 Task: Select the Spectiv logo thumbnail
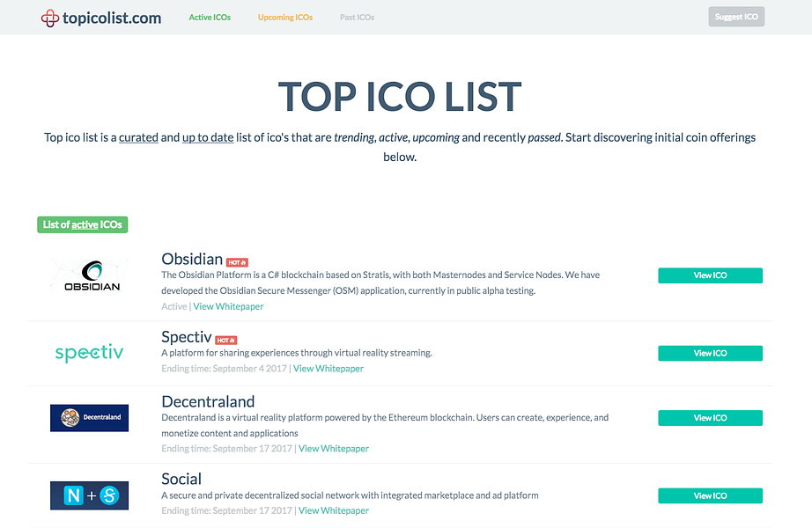89,351
